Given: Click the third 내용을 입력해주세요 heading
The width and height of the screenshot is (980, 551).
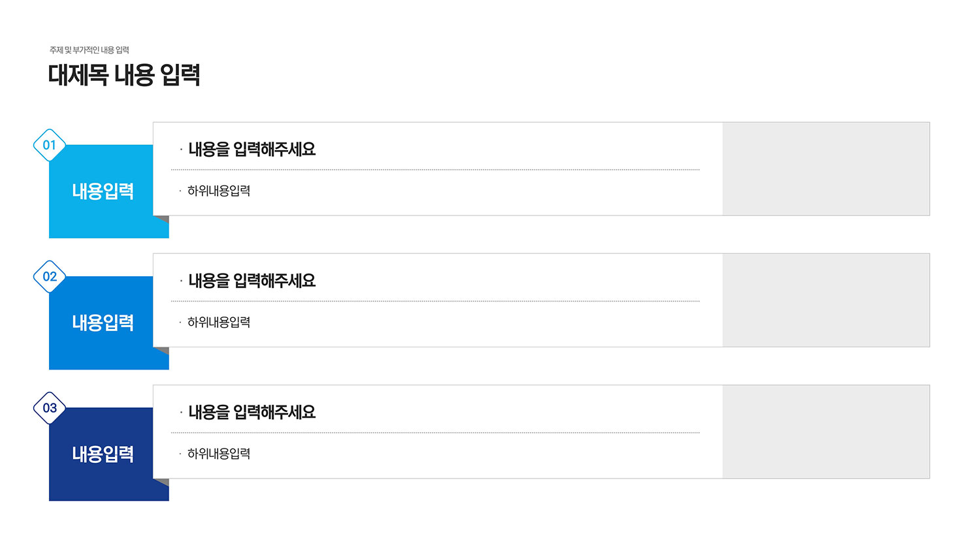Looking at the screenshot, I should pyautogui.click(x=252, y=412).
